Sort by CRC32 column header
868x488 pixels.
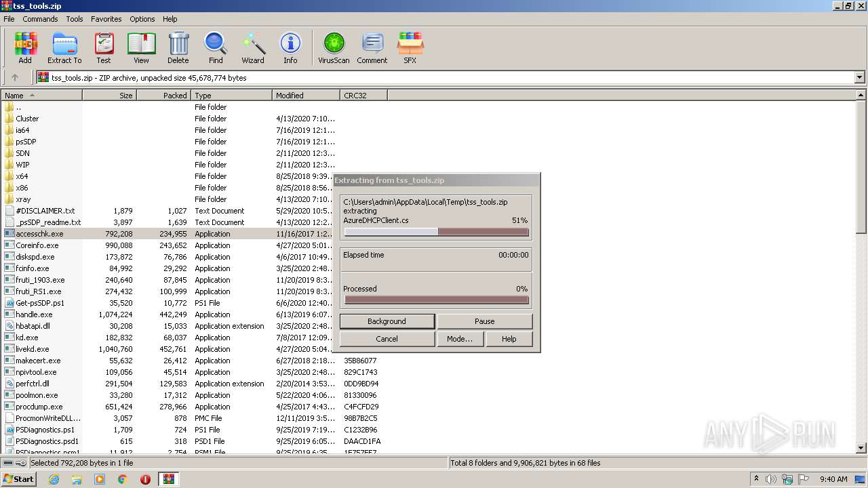pyautogui.click(x=364, y=96)
